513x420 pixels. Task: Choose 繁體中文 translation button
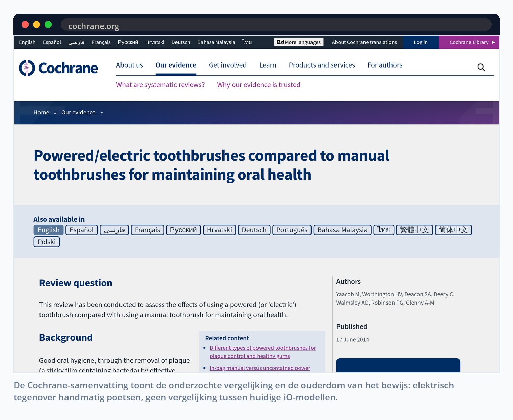click(414, 230)
